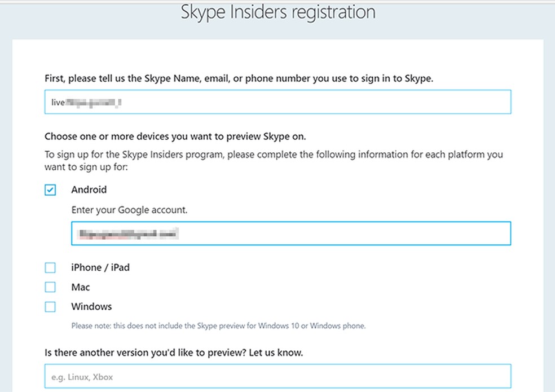The image size is (555, 392).
Task: Click the Linux, Xbox suggestion field
Action: [x=277, y=376]
